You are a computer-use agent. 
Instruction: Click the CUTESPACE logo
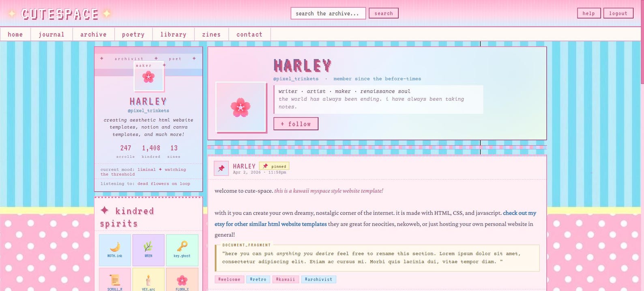pyautogui.click(x=60, y=14)
